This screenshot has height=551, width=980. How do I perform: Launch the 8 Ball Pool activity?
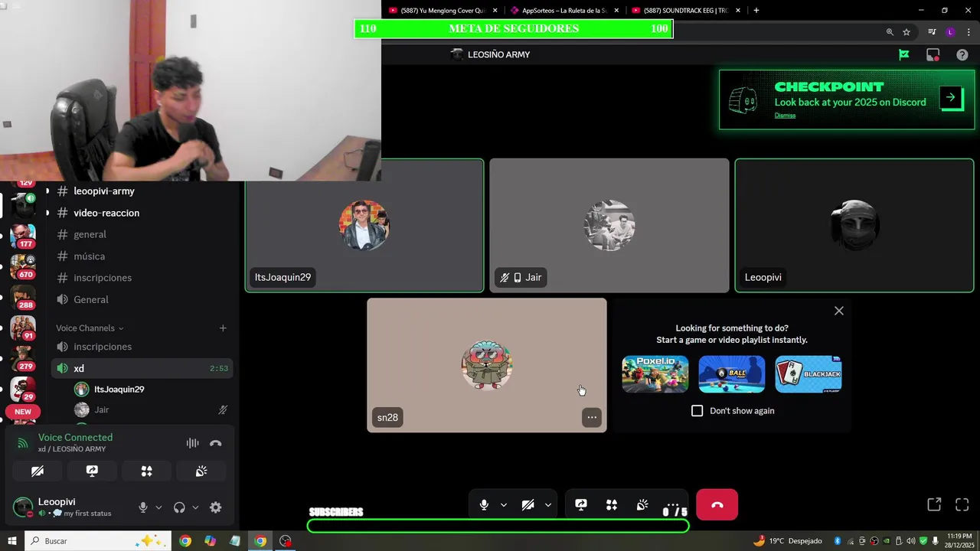point(732,374)
